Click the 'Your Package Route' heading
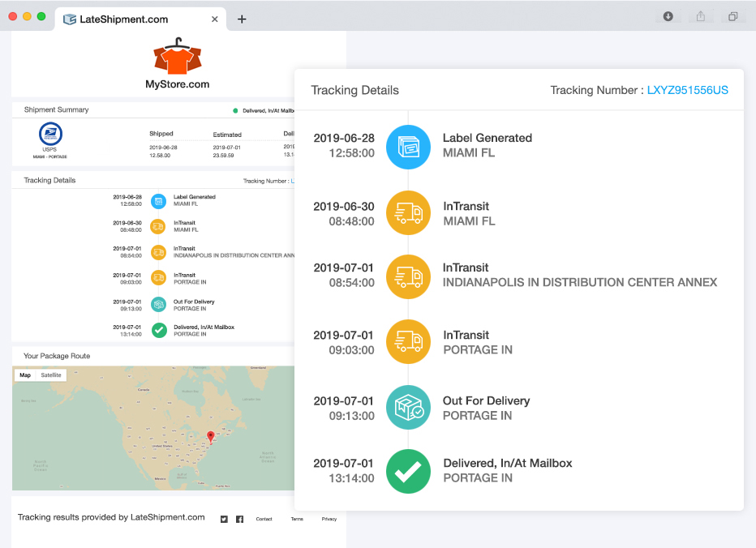The width and height of the screenshot is (756, 548). point(57,356)
